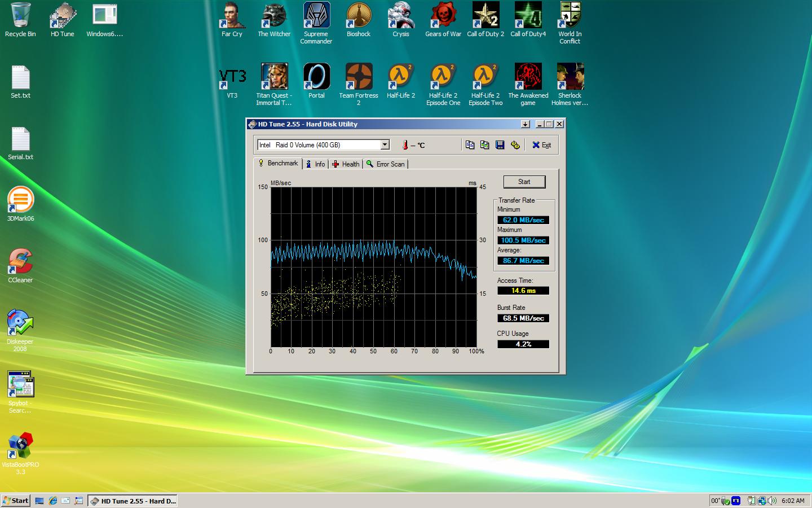Select the Call of Duty4 shortcut
The width and height of the screenshot is (812, 508).
coord(528,20)
